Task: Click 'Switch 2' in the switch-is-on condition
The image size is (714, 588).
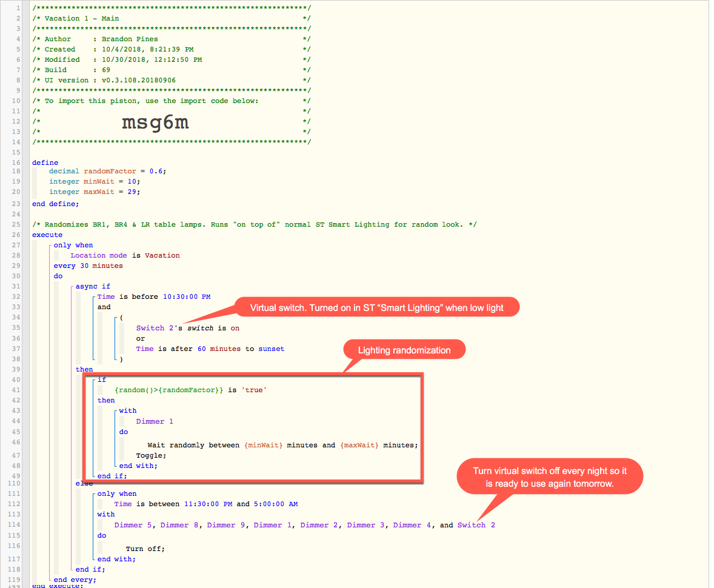Action: [x=155, y=328]
